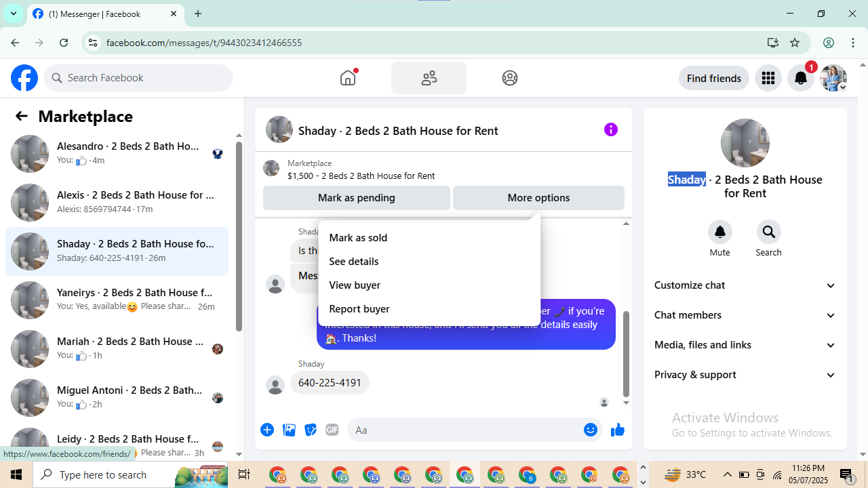Choose See details from the menu
The height and width of the screenshot is (488, 868).
click(429, 262)
